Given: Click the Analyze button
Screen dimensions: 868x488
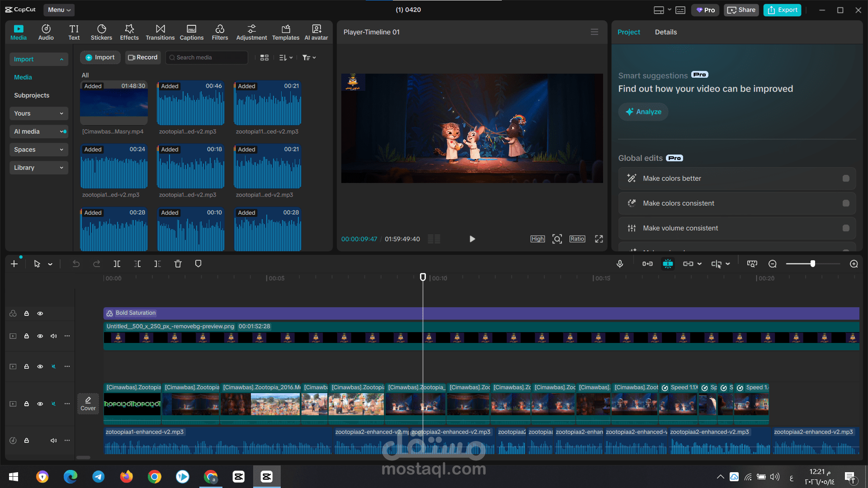Looking at the screenshot, I should click(643, 112).
